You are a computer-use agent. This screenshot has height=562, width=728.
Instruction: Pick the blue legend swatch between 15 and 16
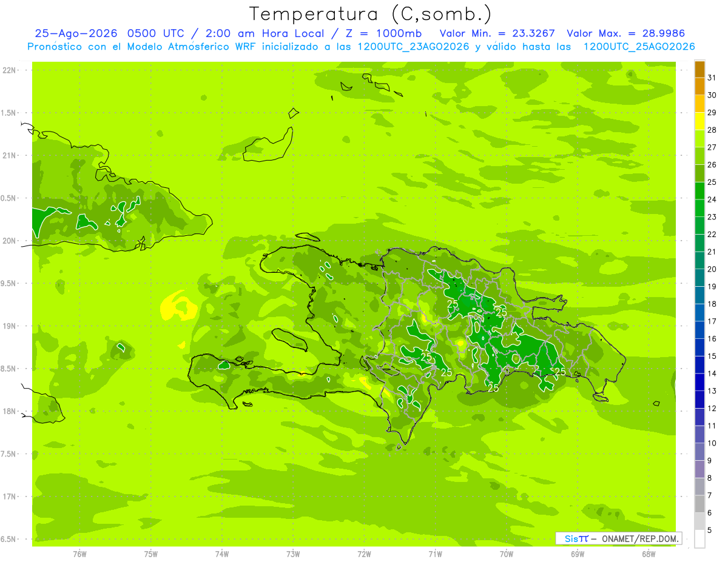coord(699,348)
